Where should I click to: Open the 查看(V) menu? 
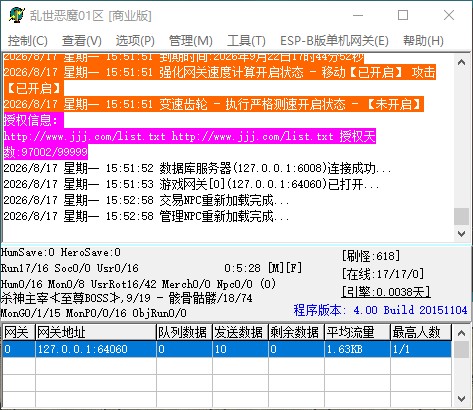pos(82,41)
